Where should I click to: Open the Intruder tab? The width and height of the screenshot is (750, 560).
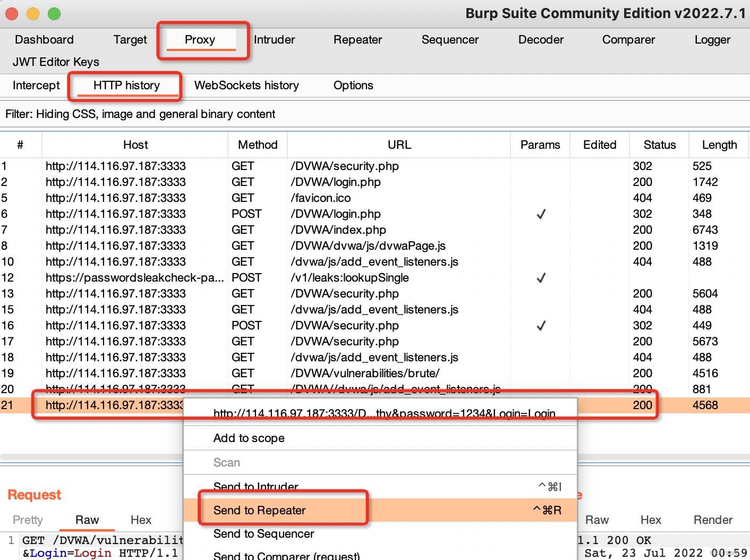tap(274, 40)
